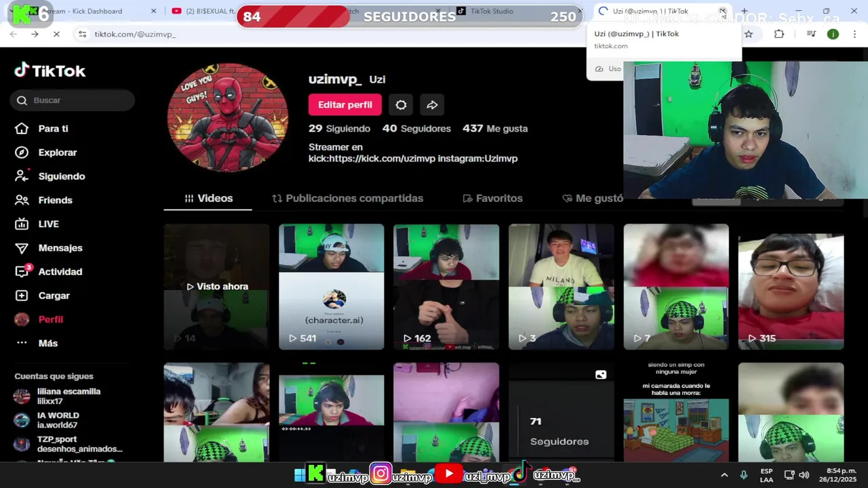Open the Windows Start menu
Screen dimensions: 868x488
299,475
